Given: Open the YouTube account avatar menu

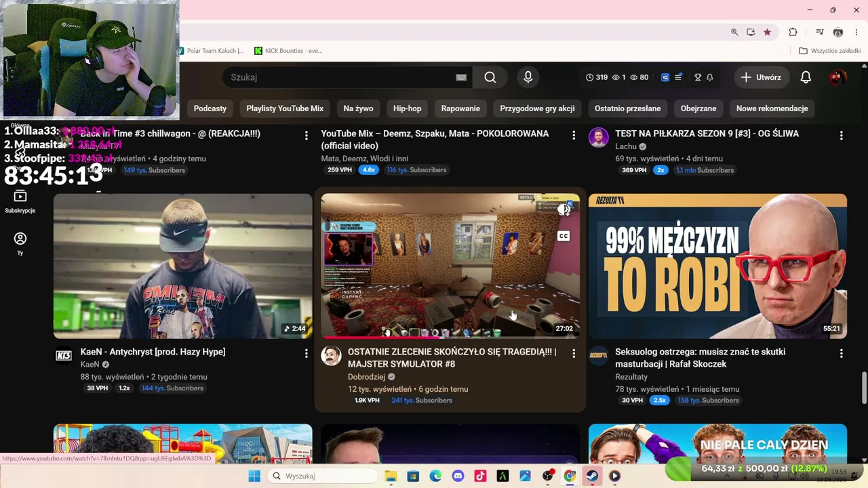Looking at the screenshot, I should 837,77.
